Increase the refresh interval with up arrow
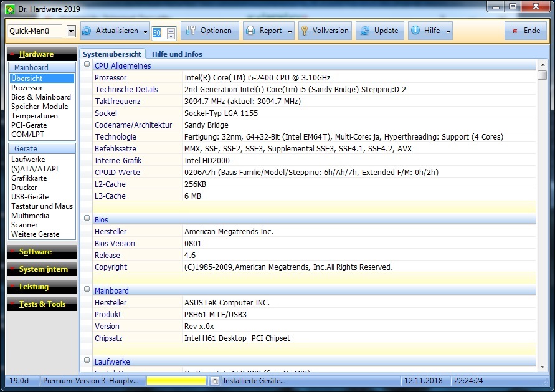Screen dimensions: 555x392 171,30
